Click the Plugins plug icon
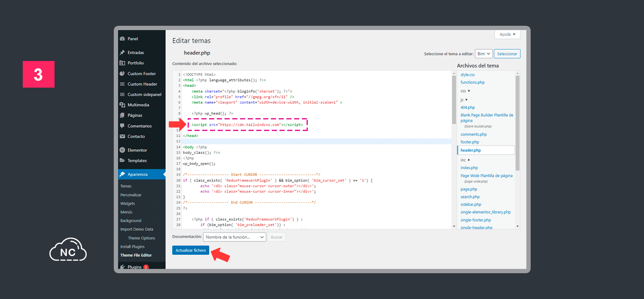Viewport: 644px width, 299px height. tap(122, 267)
